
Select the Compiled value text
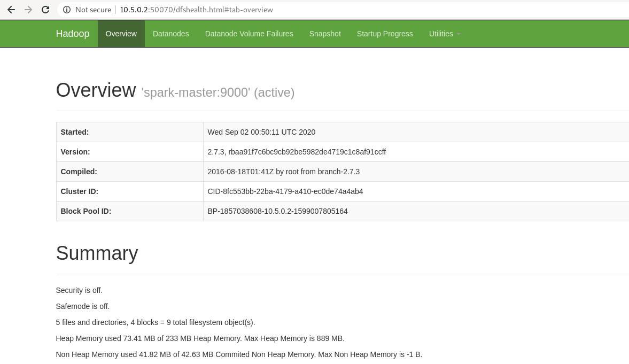[x=284, y=172]
